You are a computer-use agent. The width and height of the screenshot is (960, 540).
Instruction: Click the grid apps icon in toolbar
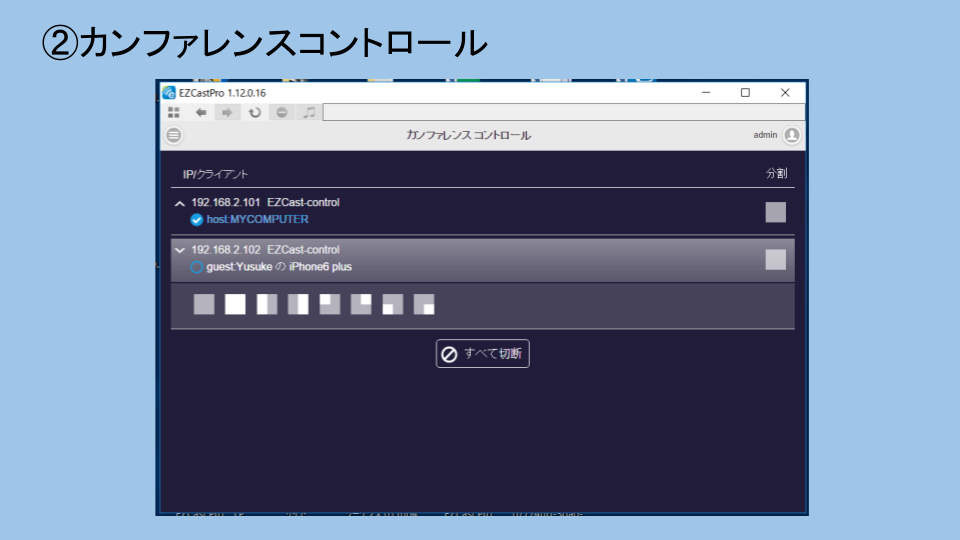pos(174,112)
